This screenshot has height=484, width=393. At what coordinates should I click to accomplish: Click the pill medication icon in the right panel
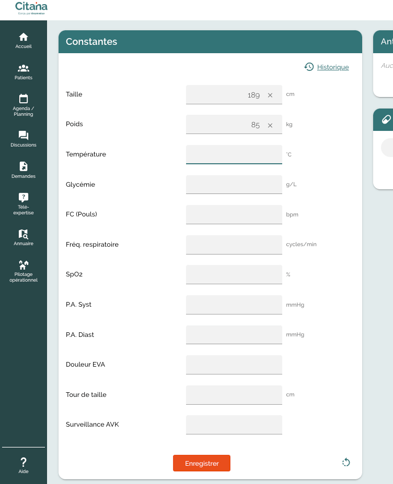[386, 119]
